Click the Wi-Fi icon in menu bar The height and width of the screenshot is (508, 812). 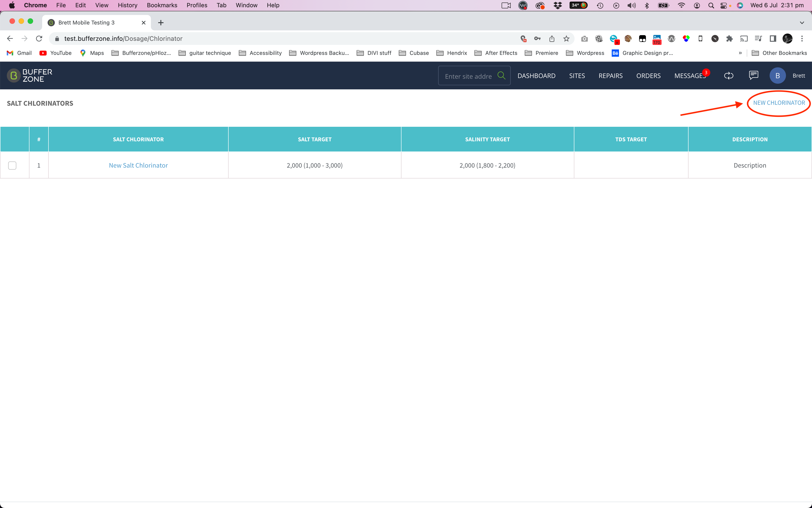[x=681, y=5]
